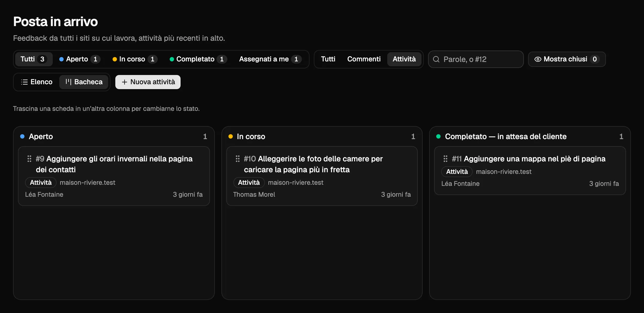The width and height of the screenshot is (644, 313).
Task: Click the list icon beside Elenco
Action: coord(24,82)
